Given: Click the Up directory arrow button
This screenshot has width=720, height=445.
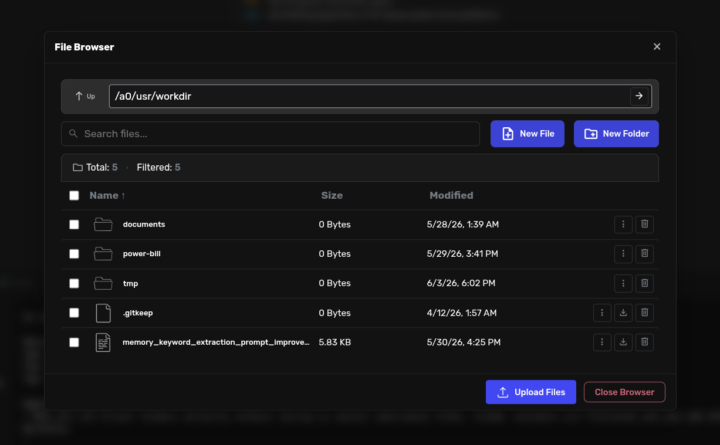Looking at the screenshot, I should tap(85, 96).
